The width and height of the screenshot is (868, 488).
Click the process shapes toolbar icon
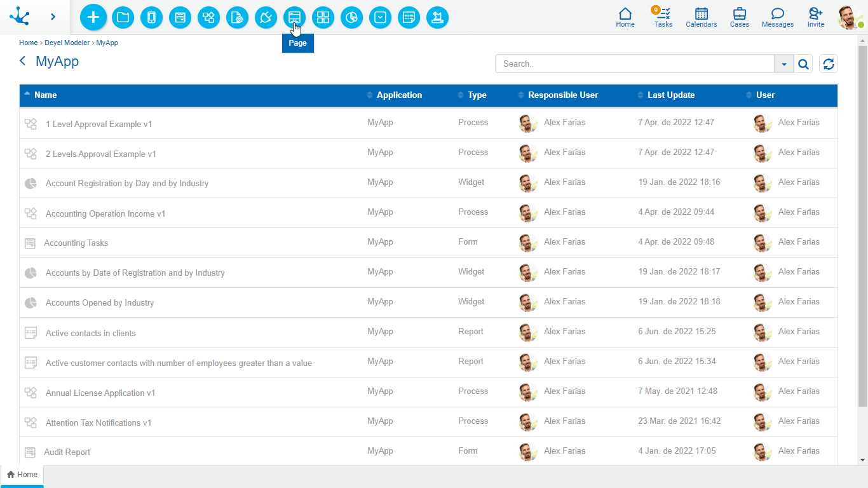(208, 17)
